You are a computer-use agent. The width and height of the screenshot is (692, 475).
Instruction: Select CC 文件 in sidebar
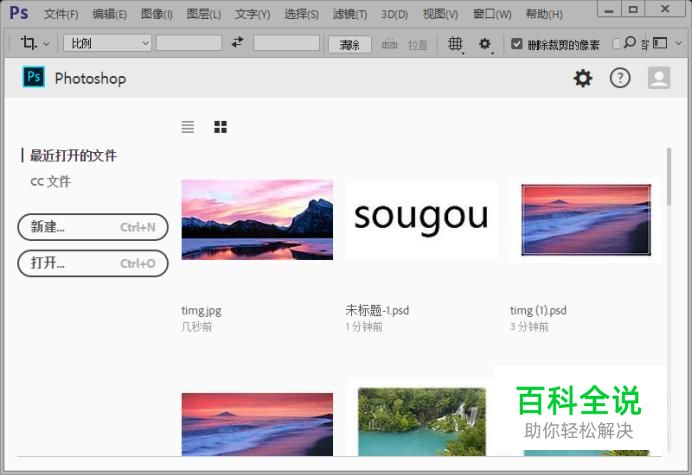point(51,181)
